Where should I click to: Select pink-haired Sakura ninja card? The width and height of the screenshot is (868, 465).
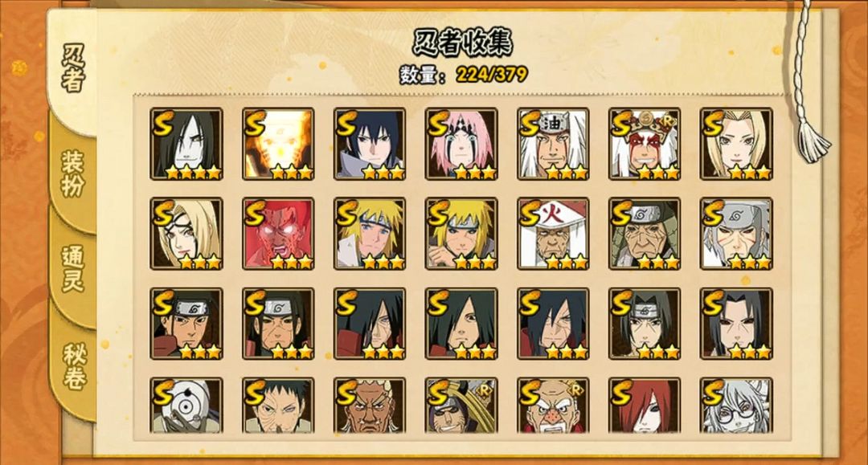(461, 144)
